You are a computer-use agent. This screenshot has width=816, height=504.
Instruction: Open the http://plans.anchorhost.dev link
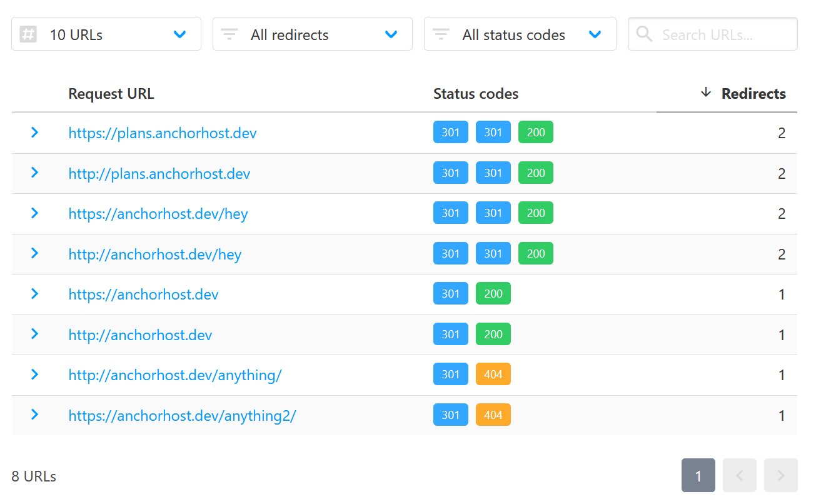click(x=159, y=173)
